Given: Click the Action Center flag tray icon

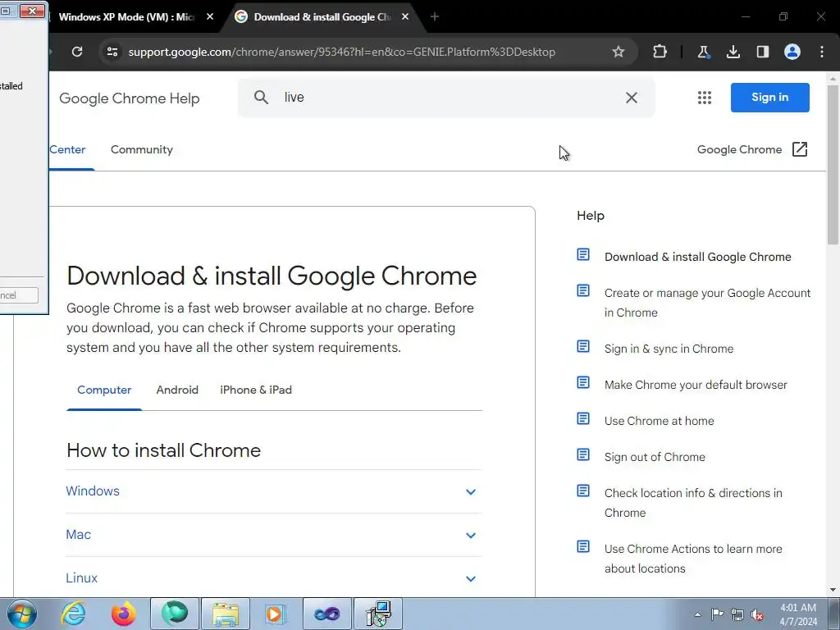Looking at the screenshot, I should (717, 614).
